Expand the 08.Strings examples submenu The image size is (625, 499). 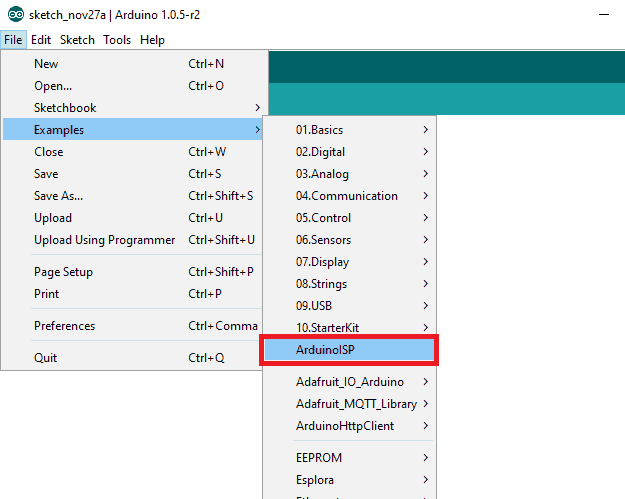[x=350, y=284]
